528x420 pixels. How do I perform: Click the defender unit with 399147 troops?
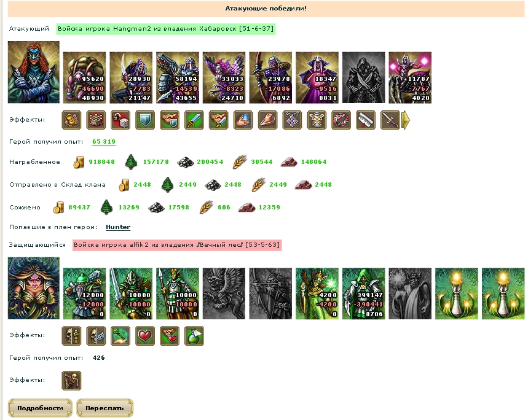363,294
